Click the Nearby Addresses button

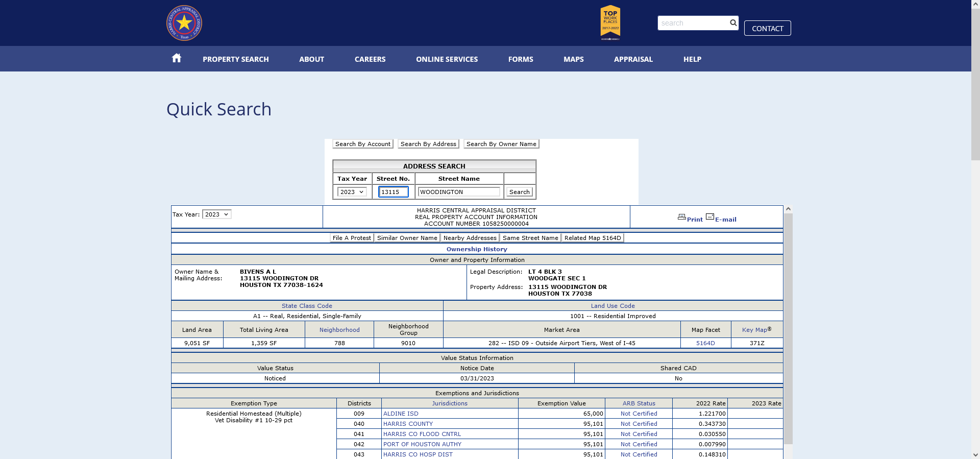[470, 238]
